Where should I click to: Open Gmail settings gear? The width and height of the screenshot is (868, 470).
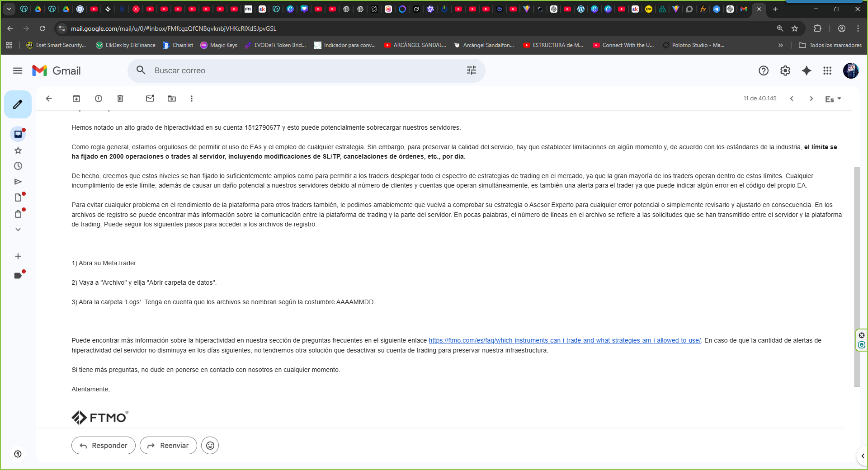[x=785, y=70]
